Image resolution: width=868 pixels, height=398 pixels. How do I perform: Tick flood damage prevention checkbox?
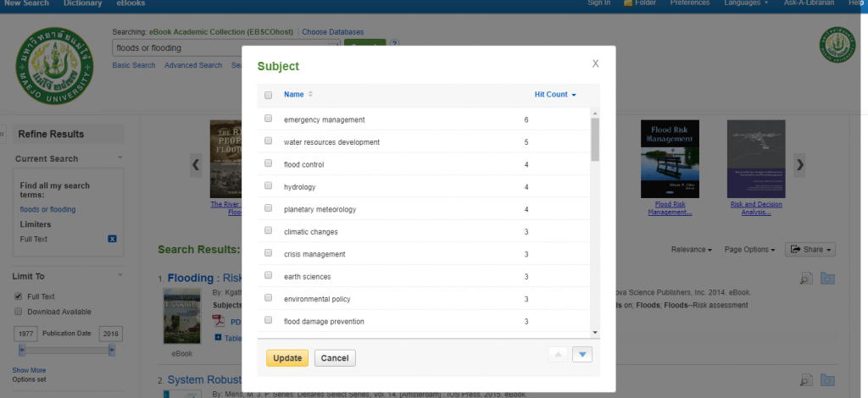pyautogui.click(x=269, y=320)
